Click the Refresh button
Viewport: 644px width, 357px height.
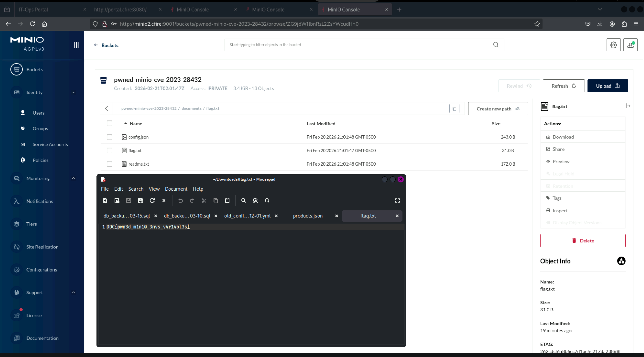(564, 86)
